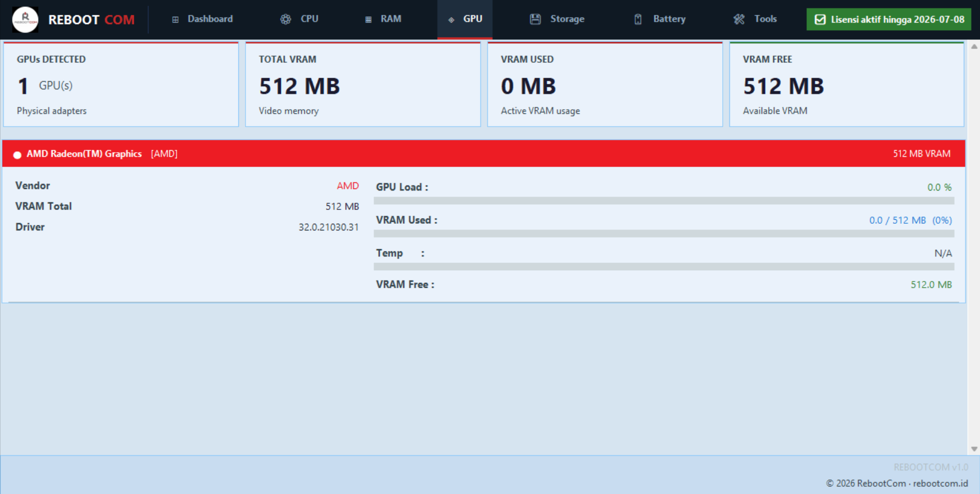Click the REBOOT COM brand title
980x494 pixels.
pos(91,20)
